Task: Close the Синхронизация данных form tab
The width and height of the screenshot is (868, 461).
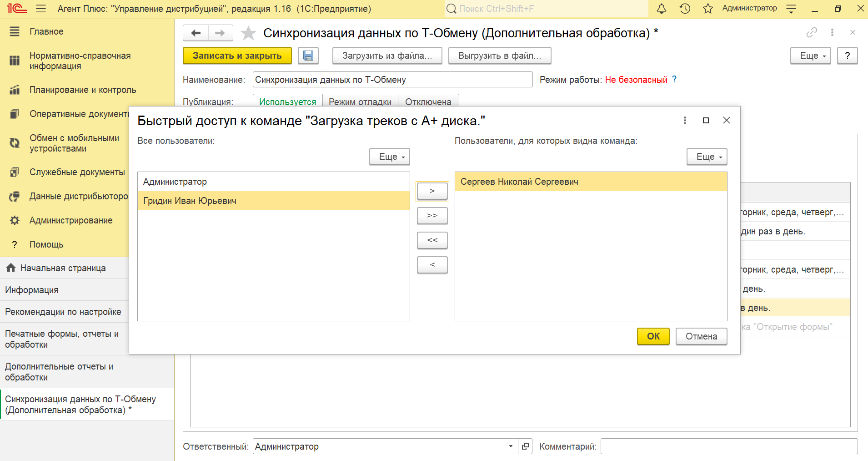Action: click(x=853, y=32)
